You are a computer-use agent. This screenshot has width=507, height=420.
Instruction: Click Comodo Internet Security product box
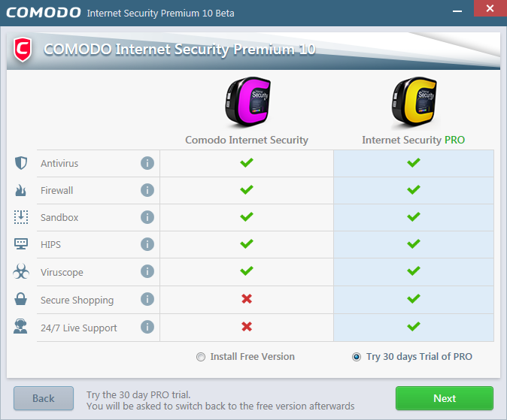[248, 103]
